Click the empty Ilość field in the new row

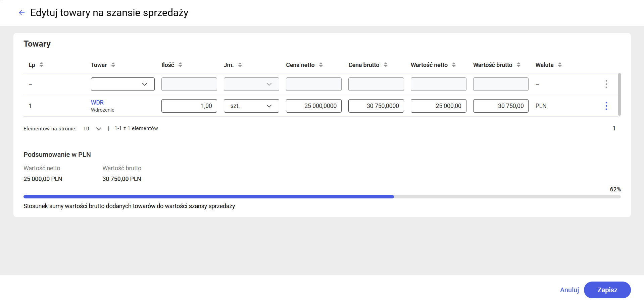[x=189, y=84]
